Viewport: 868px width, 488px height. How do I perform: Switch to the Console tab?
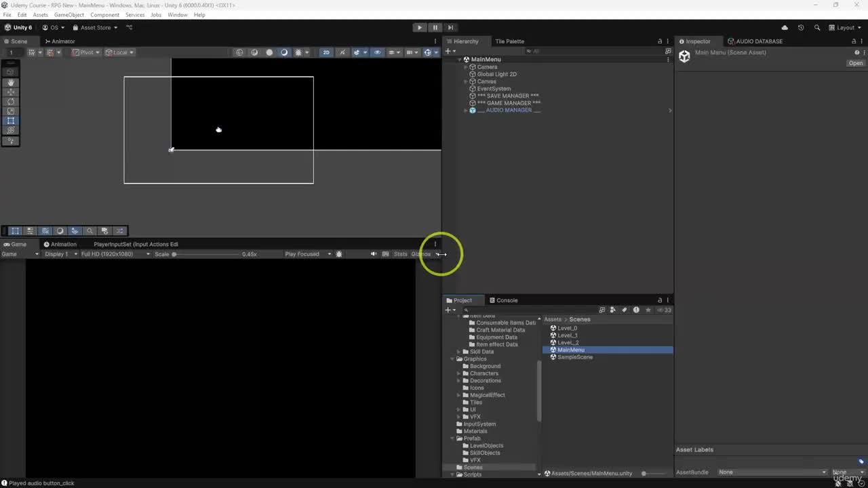tap(503, 300)
